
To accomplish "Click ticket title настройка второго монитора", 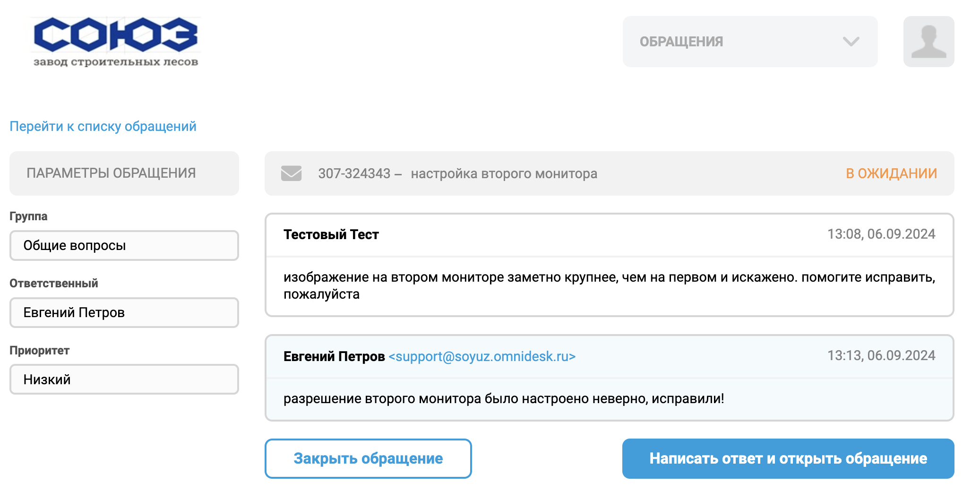I will coord(504,173).
